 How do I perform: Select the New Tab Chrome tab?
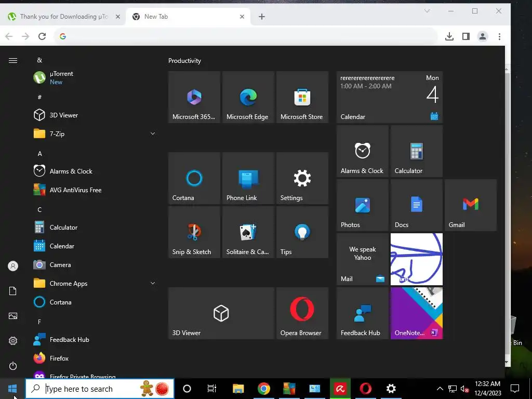[188, 17]
